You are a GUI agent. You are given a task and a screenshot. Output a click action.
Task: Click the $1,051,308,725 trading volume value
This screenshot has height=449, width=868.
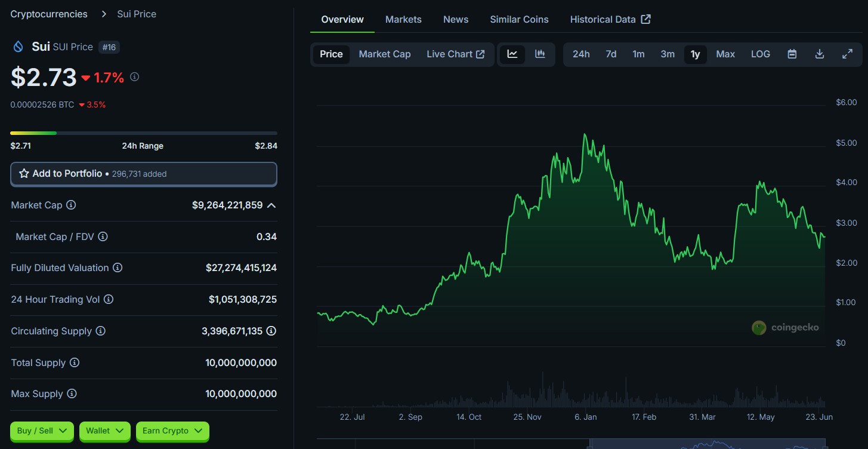[x=243, y=299]
